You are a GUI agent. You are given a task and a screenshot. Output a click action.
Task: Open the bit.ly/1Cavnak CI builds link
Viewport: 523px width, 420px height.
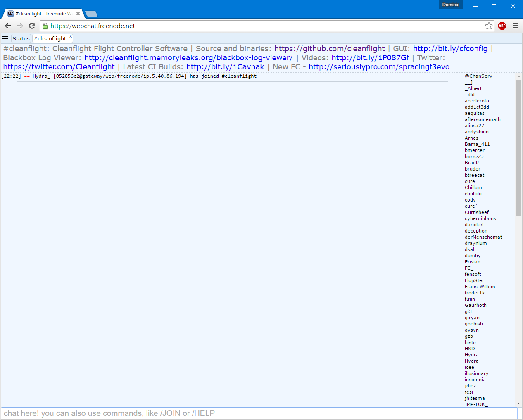point(225,67)
